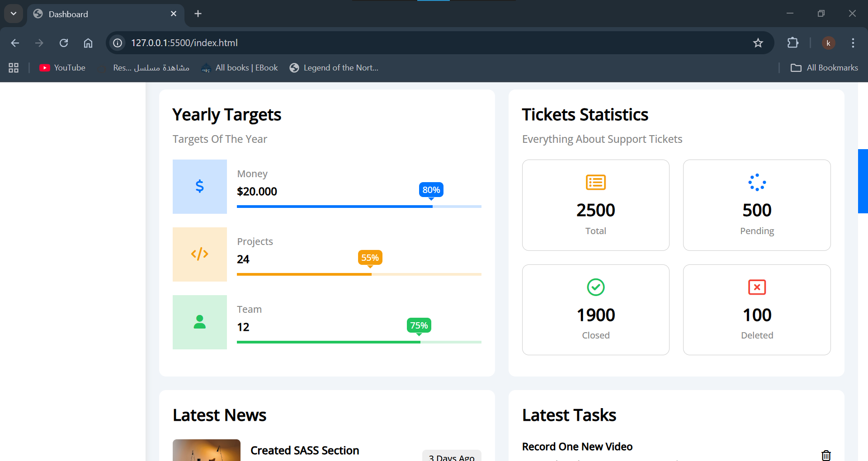Open the browser menu with three dots
The height and width of the screenshot is (461, 868).
click(853, 43)
